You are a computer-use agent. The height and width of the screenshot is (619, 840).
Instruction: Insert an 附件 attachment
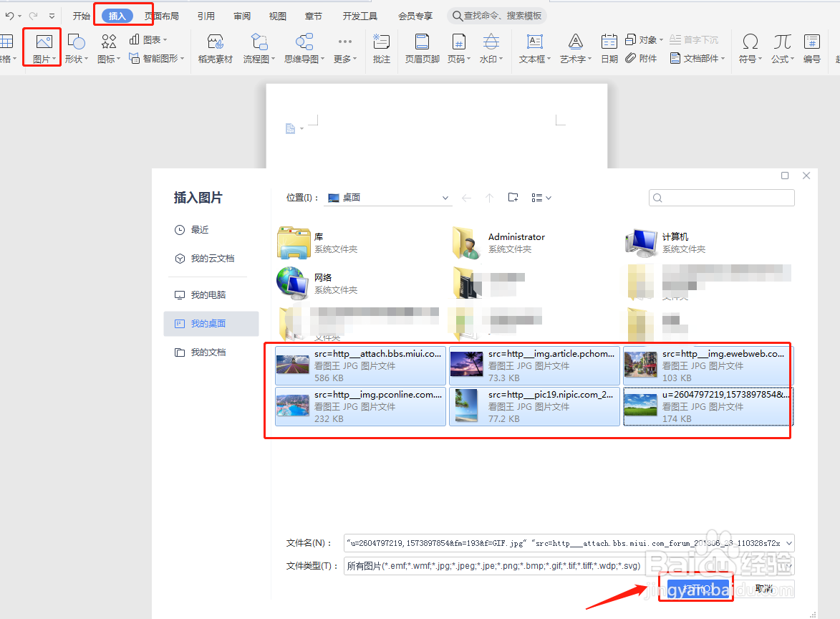click(x=641, y=59)
